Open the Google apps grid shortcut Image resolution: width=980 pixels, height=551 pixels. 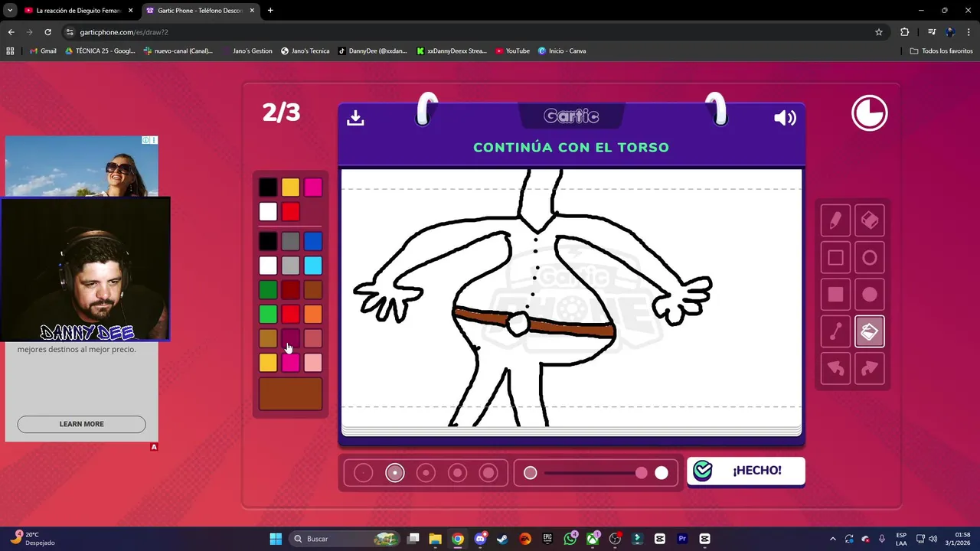(10, 51)
